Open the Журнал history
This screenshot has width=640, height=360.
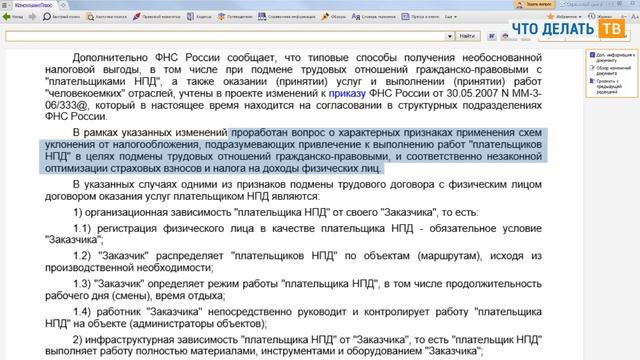click(600, 17)
